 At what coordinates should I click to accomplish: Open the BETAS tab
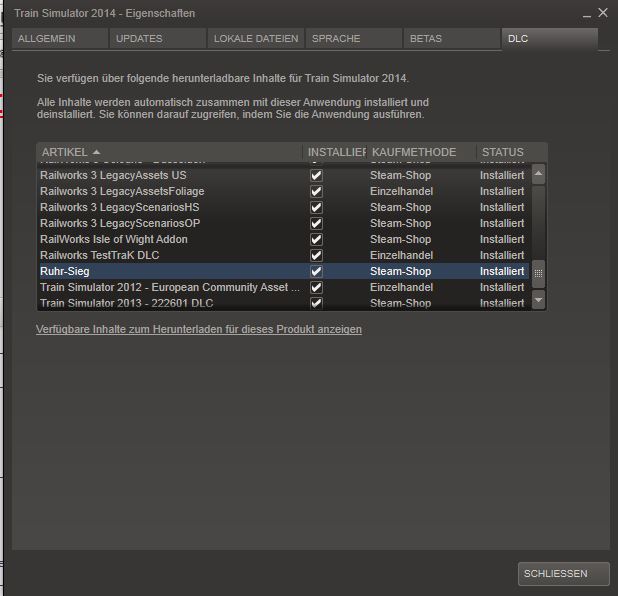click(452, 39)
